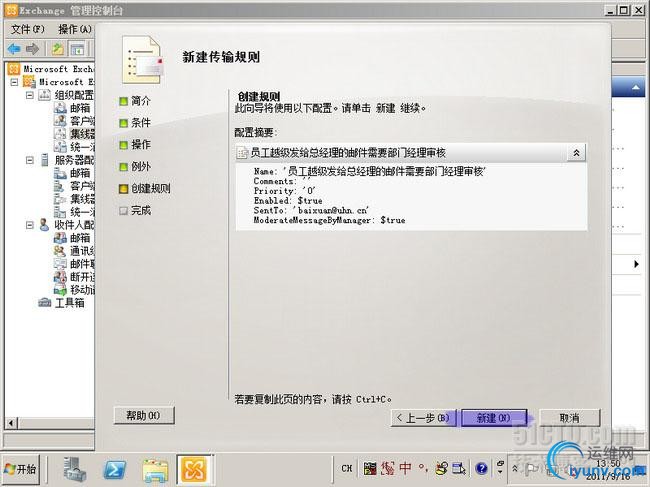Click the up-folder toolbar icon
The height and width of the screenshot is (487, 650).
[x=57, y=49]
